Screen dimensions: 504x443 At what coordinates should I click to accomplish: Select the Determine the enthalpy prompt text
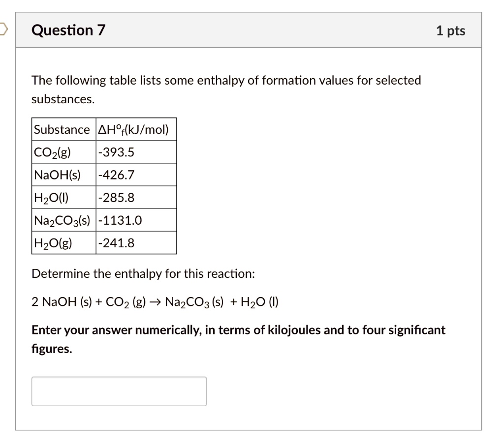(143, 273)
